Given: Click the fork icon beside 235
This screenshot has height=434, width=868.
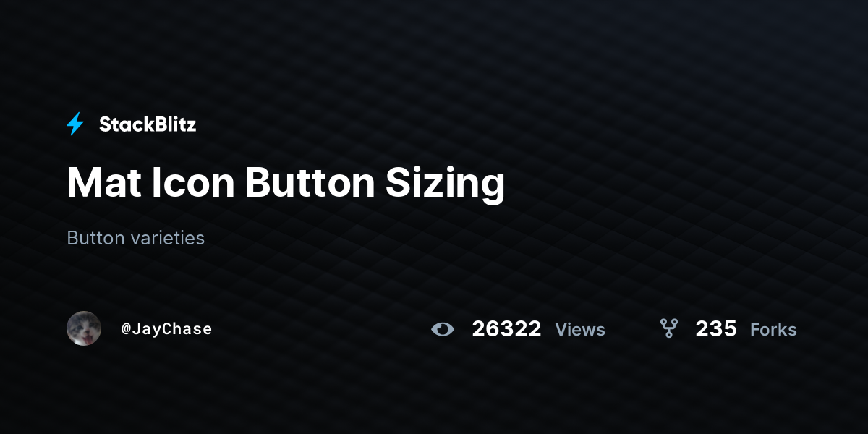Looking at the screenshot, I should [669, 328].
